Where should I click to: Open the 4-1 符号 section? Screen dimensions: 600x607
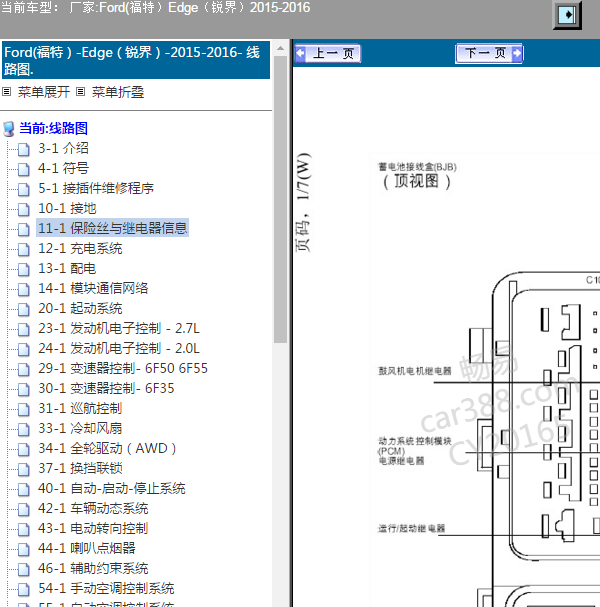click(x=63, y=168)
